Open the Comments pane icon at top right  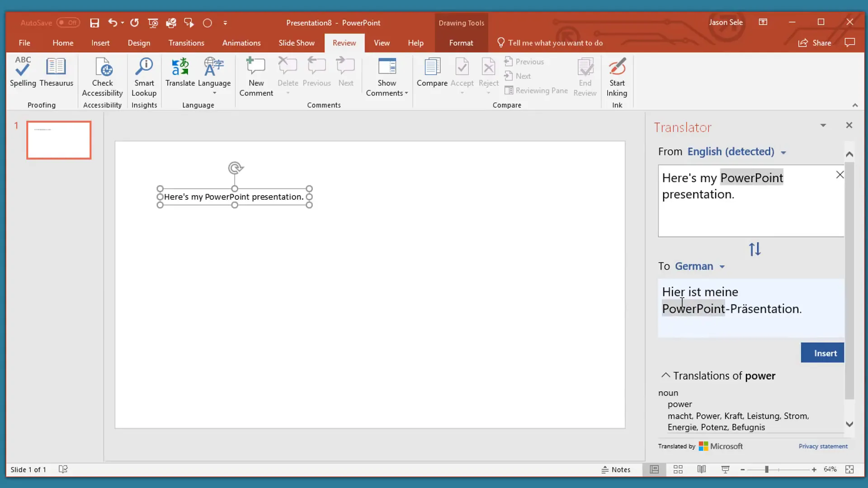coord(849,42)
